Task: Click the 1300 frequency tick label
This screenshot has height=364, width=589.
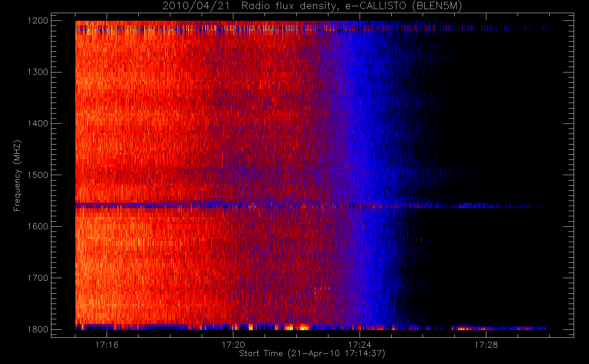Action: [x=38, y=72]
